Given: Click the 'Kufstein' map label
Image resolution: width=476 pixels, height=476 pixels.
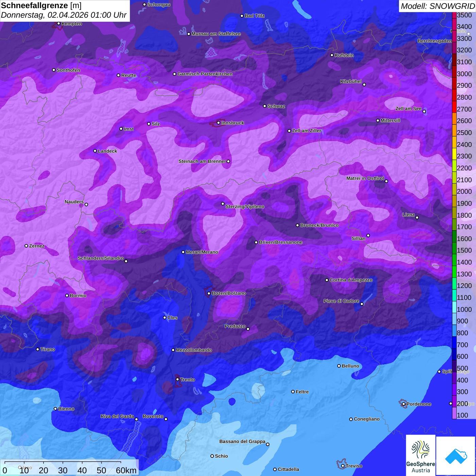Looking at the screenshot, I should tap(344, 55).
